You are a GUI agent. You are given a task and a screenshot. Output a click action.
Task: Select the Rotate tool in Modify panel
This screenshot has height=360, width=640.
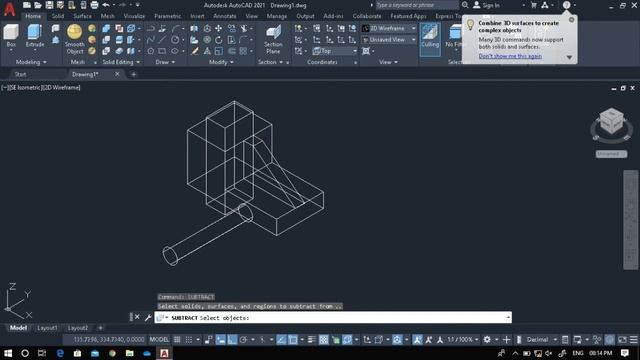click(218, 40)
